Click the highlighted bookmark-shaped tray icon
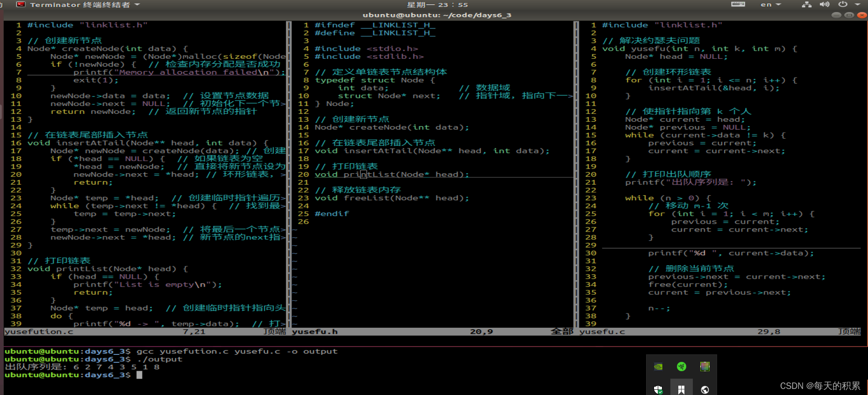This screenshot has width=868, height=395. tap(682, 389)
